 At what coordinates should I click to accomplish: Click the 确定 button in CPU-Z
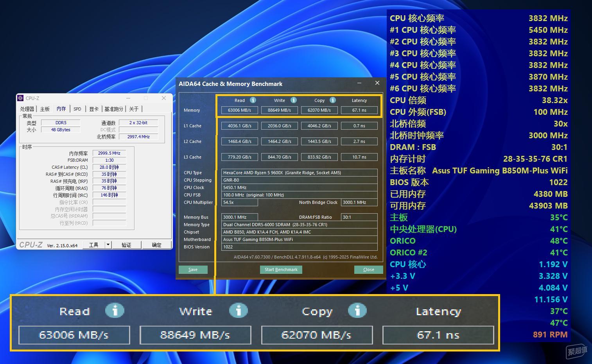(x=156, y=245)
